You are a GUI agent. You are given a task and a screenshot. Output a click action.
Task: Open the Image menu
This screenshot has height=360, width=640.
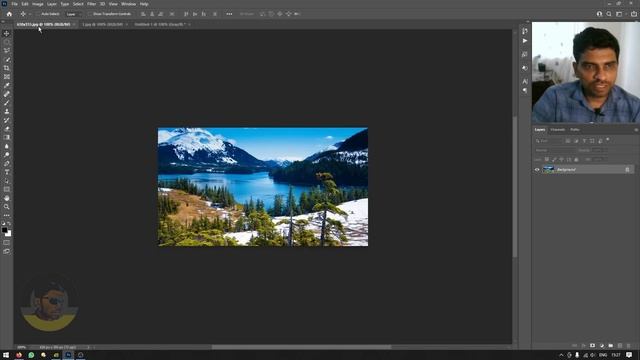pos(38,4)
